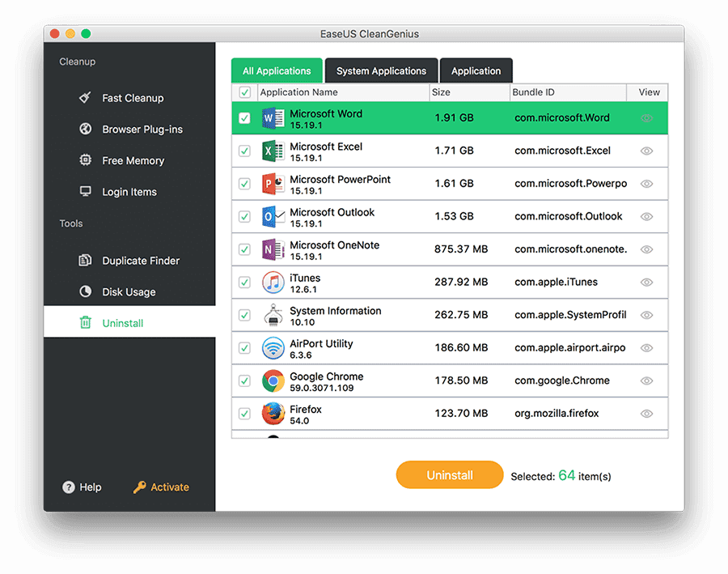Click the com.google.Chrome bundle ID
This screenshot has height=574, width=728.
pyautogui.click(x=562, y=381)
